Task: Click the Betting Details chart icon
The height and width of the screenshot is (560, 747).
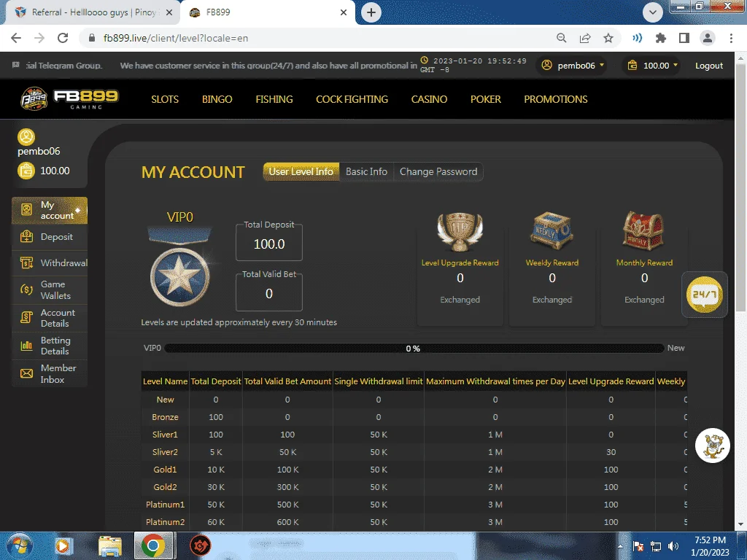Action: (27, 346)
